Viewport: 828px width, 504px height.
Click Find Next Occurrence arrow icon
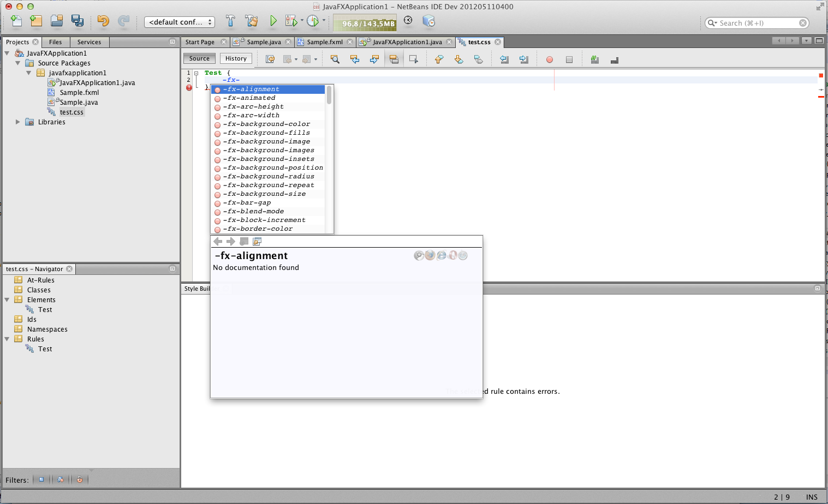click(374, 59)
